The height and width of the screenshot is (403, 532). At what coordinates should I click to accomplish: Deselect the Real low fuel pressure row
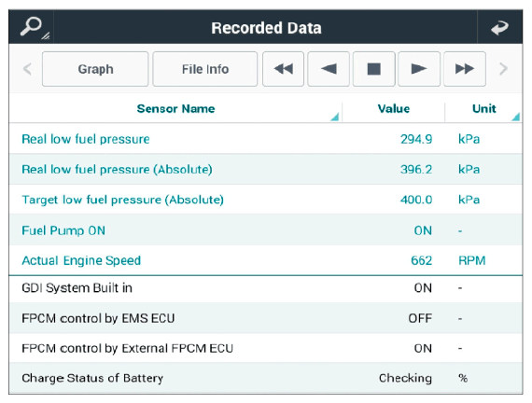(x=266, y=139)
